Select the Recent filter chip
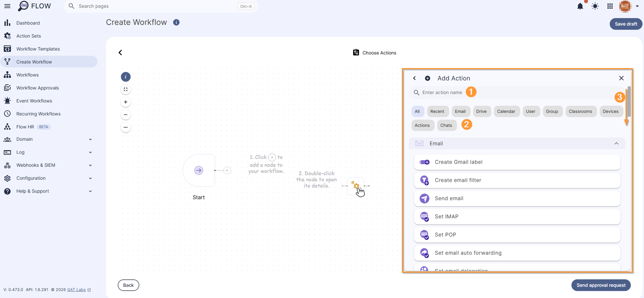Screen dimensions: 644x298 point(437,112)
